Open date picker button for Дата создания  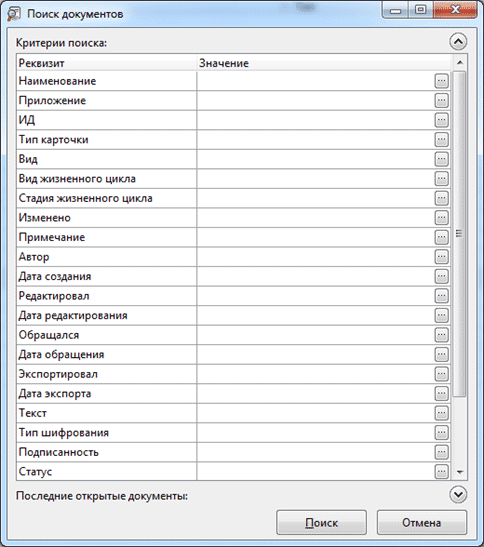click(441, 276)
